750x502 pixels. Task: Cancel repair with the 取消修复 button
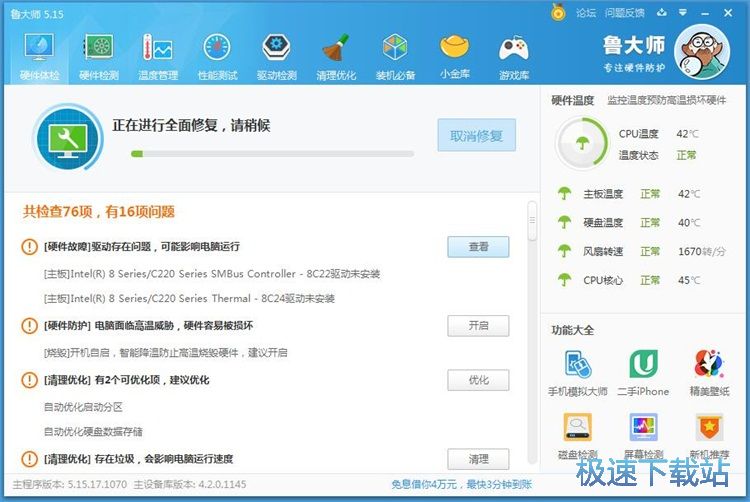pyautogui.click(x=476, y=135)
